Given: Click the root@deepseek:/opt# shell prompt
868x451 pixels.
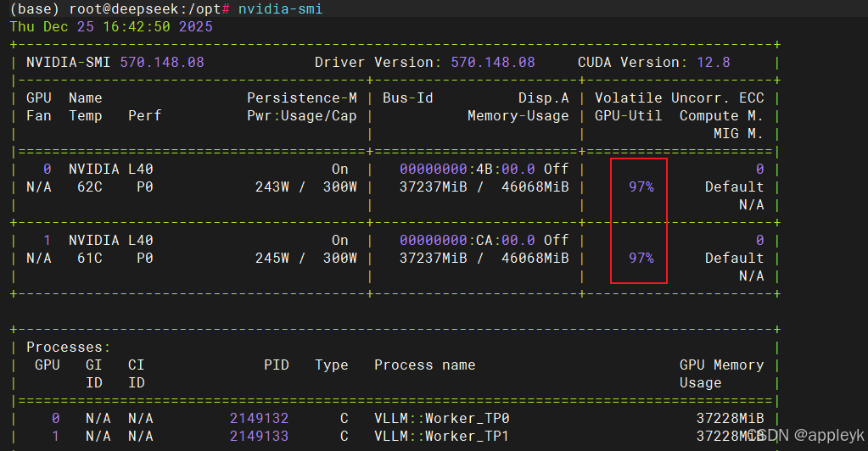Looking at the screenshot, I should [149, 8].
